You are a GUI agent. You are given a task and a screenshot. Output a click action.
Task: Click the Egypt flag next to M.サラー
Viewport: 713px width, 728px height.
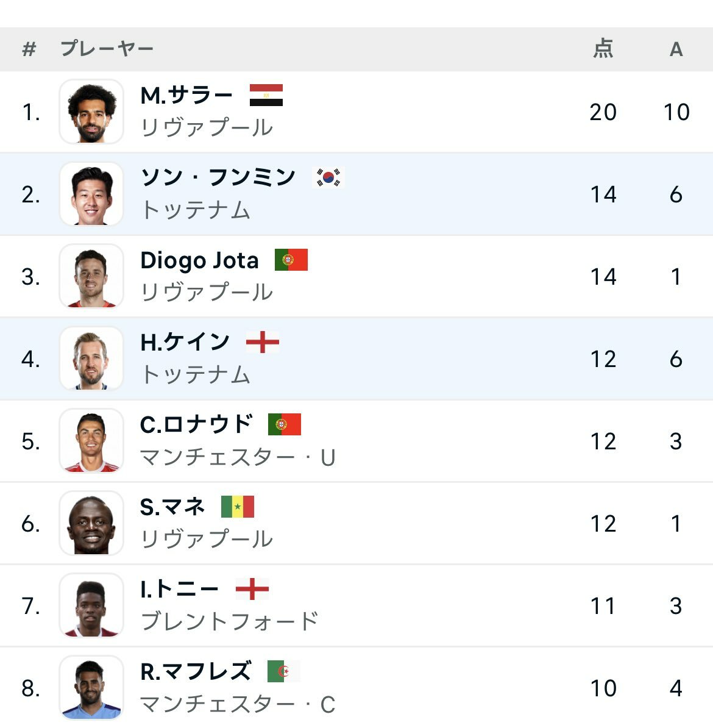click(x=266, y=95)
